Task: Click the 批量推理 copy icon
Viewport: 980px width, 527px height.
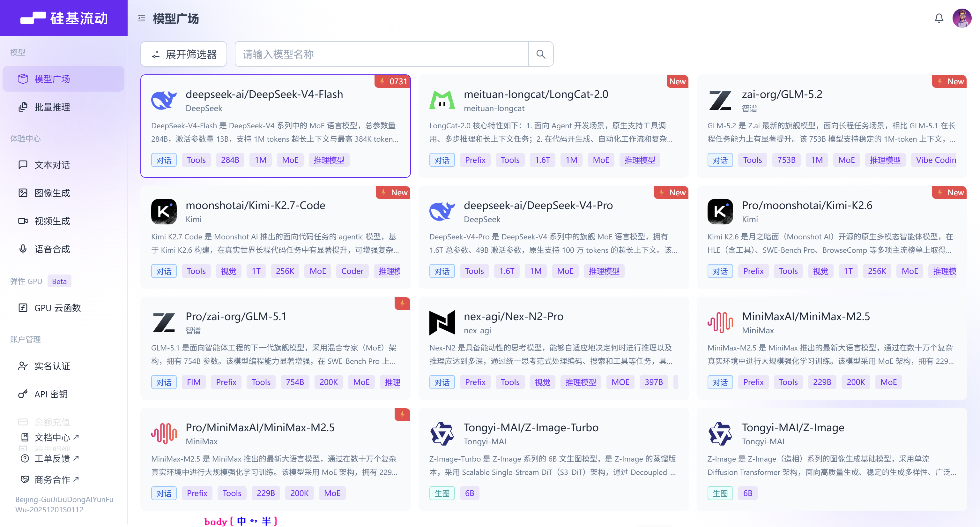Action: pyautogui.click(x=23, y=107)
